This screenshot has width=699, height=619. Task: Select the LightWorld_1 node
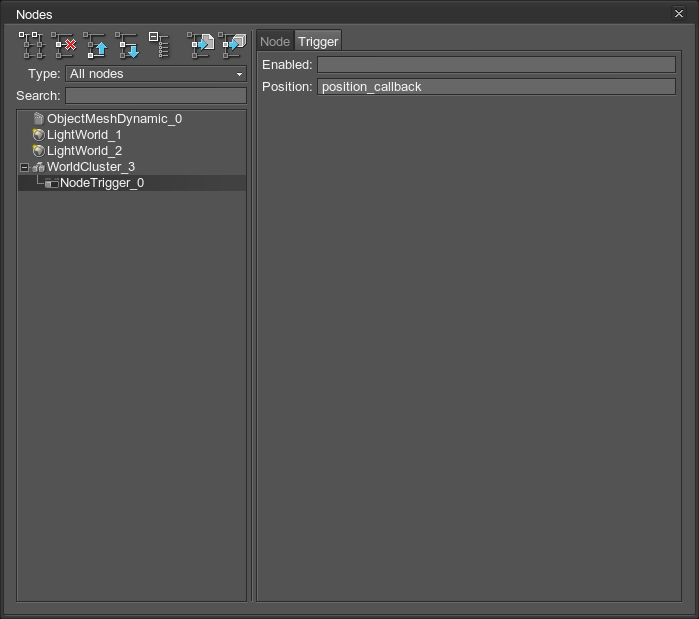tap(84, 135)
